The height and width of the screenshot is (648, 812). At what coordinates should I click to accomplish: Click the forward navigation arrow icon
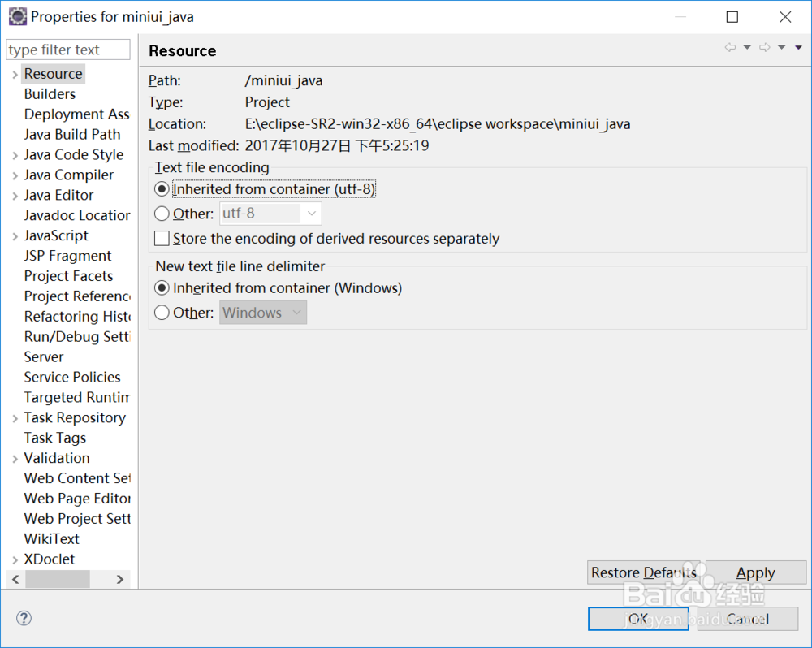[764, 47]
